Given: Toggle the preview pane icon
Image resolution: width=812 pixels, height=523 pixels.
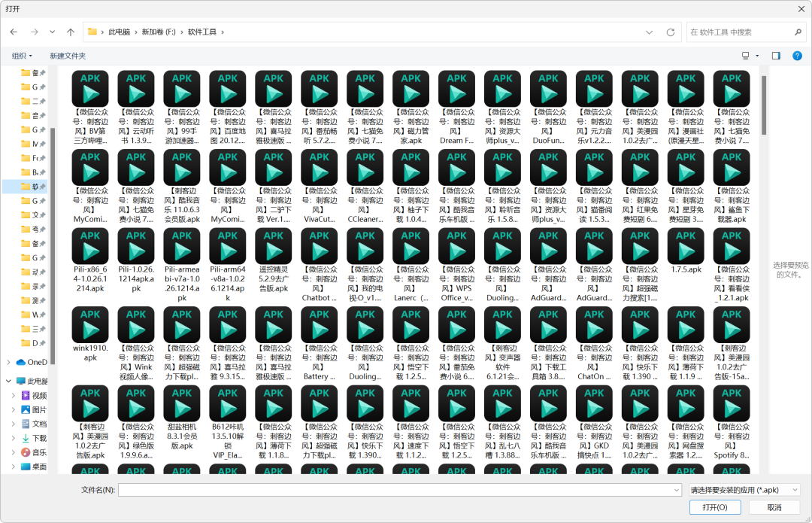Looking at the screenshot, I should click(x=776, y=56).
